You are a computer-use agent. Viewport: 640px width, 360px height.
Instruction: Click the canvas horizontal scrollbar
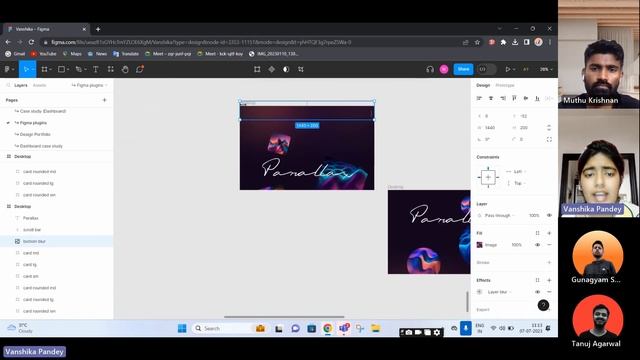[284, 317]
